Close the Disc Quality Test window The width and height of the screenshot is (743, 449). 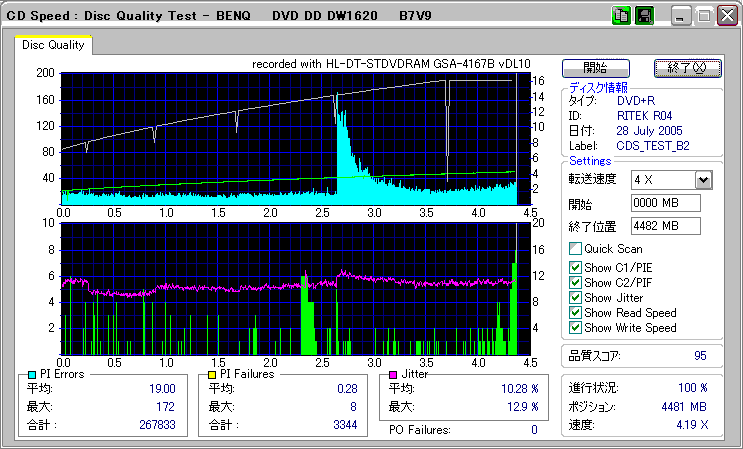pyautogui.click(x=725, y=16)
